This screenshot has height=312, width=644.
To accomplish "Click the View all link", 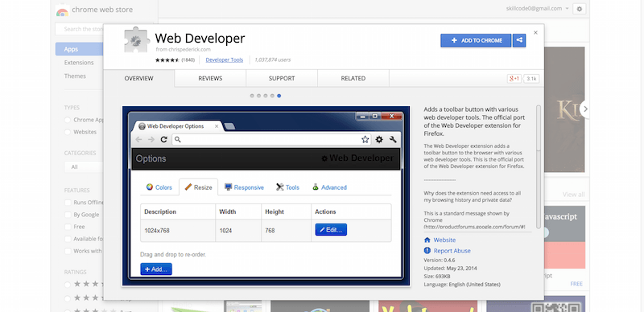I will click(x=573, y=194).
